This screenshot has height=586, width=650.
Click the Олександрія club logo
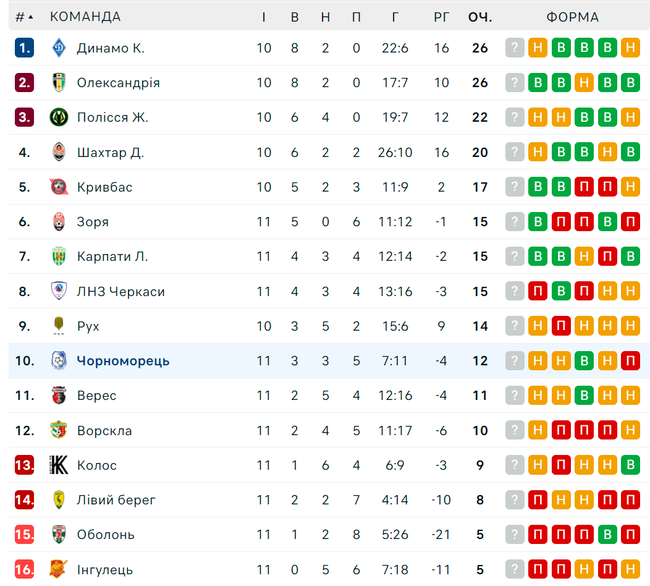pyautogui.click(x=59, y=82)
